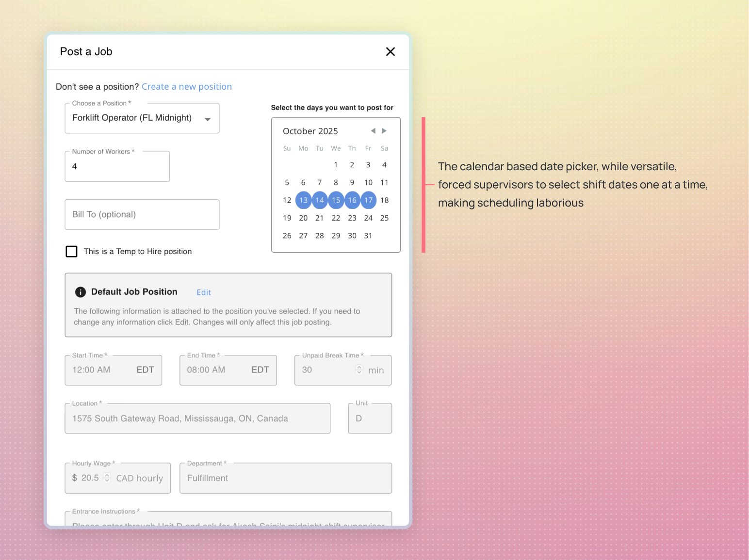Deselect October 14 in the calendar
Viewport: 749px width, 560px height.
tap(320, 200)
